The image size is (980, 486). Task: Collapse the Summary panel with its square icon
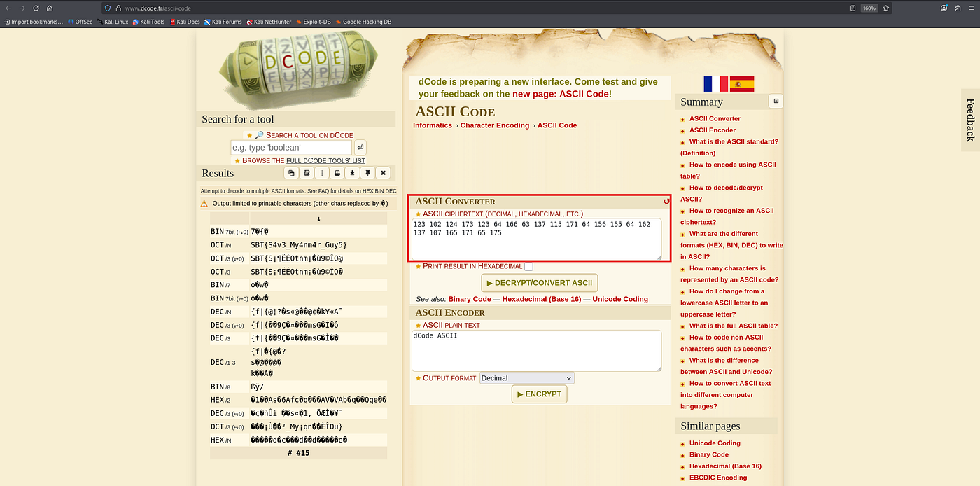[x=775, y=102]
